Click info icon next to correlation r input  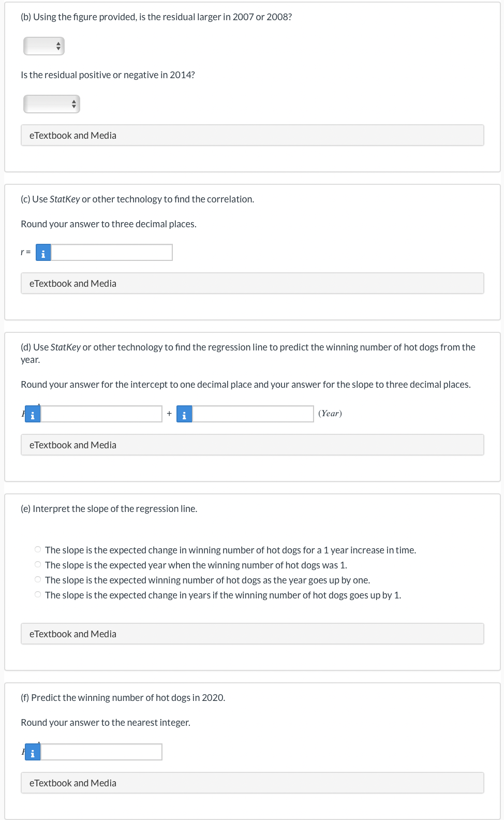(43, 253)
